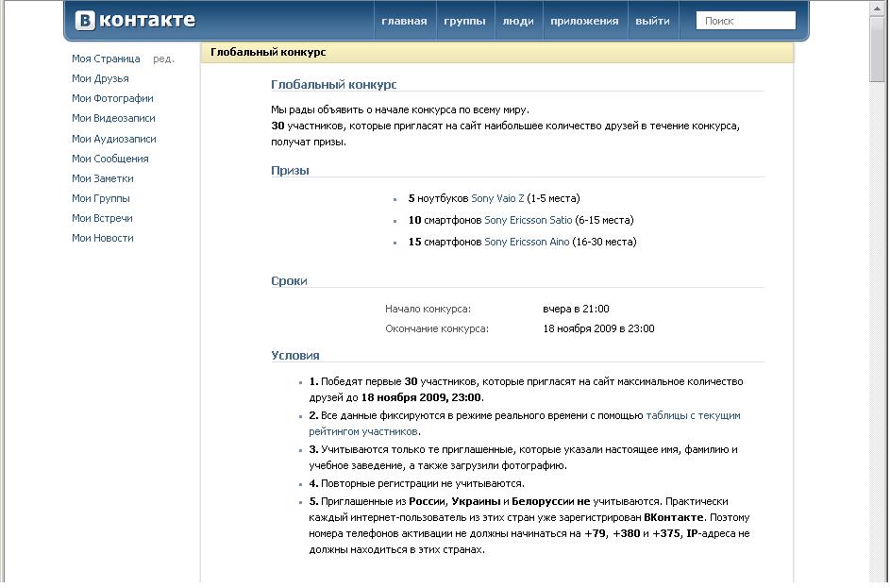Focus the Поиск search field
The height and width of the screenshot is (588, 890).
click(x=746, y=21)
